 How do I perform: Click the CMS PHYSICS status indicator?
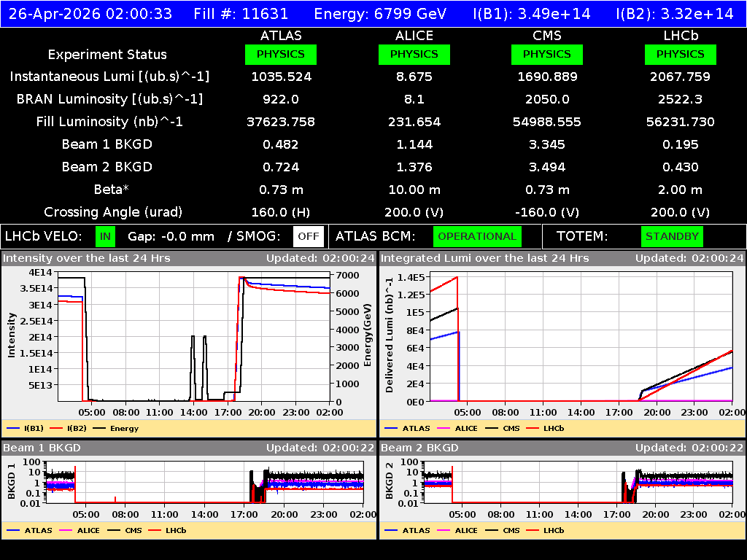547,54
